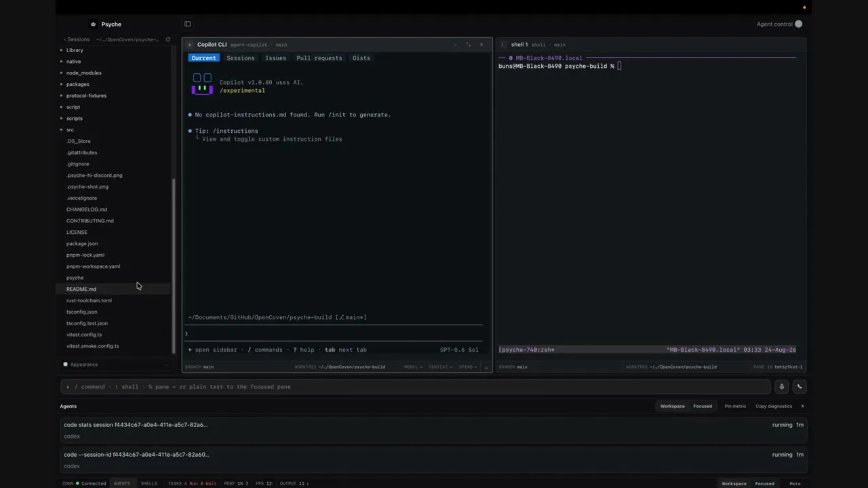The image size is (868, 488).
Task: Click the green Connected status dot
Action: (77, 483)
